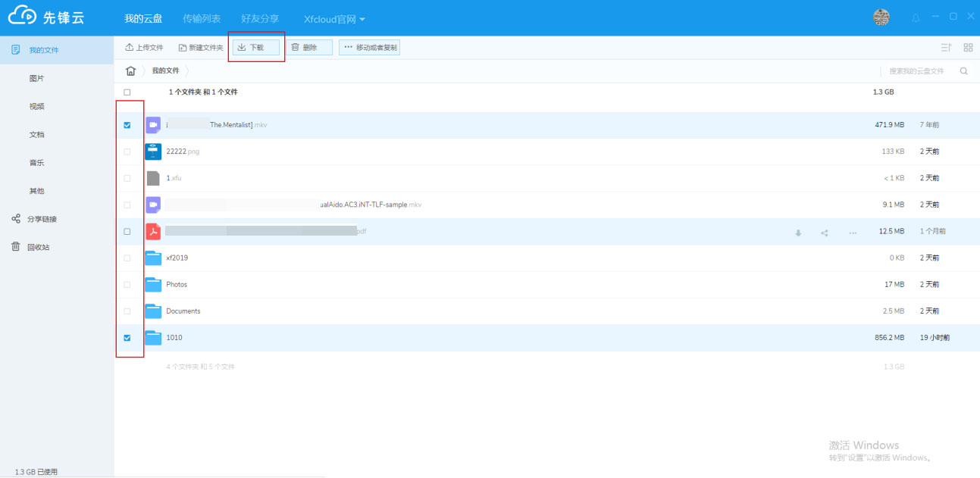Click the search magnifier icon
Screen dimensions: 980x478
[964, 71]
